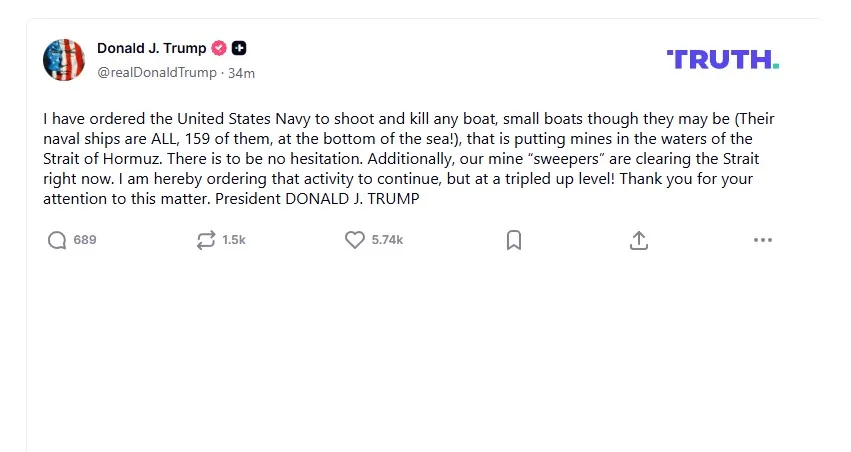
Task: View the 689 replies count
Action: (85, 240)
